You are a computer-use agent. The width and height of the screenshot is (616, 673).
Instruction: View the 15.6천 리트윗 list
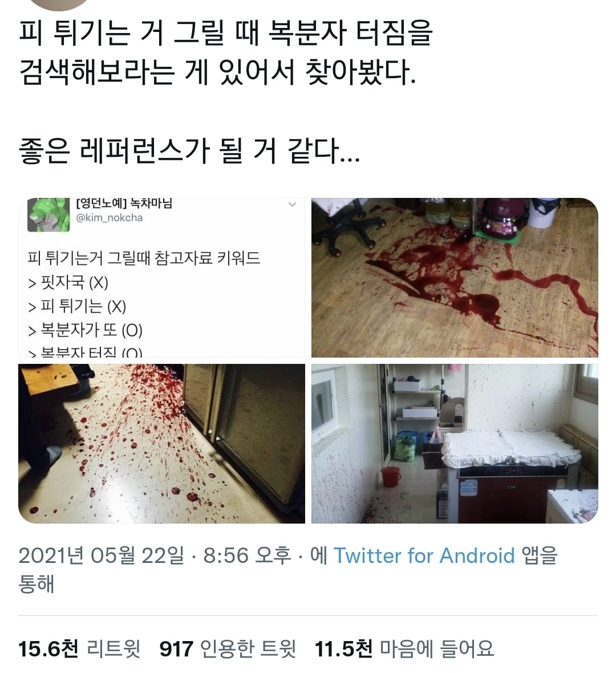79,648
